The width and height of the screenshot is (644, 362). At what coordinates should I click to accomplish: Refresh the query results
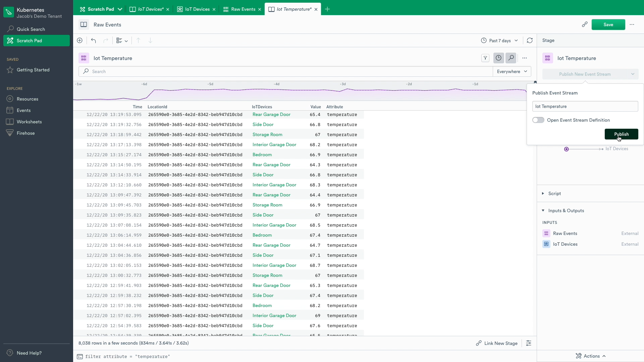(530, 41)
